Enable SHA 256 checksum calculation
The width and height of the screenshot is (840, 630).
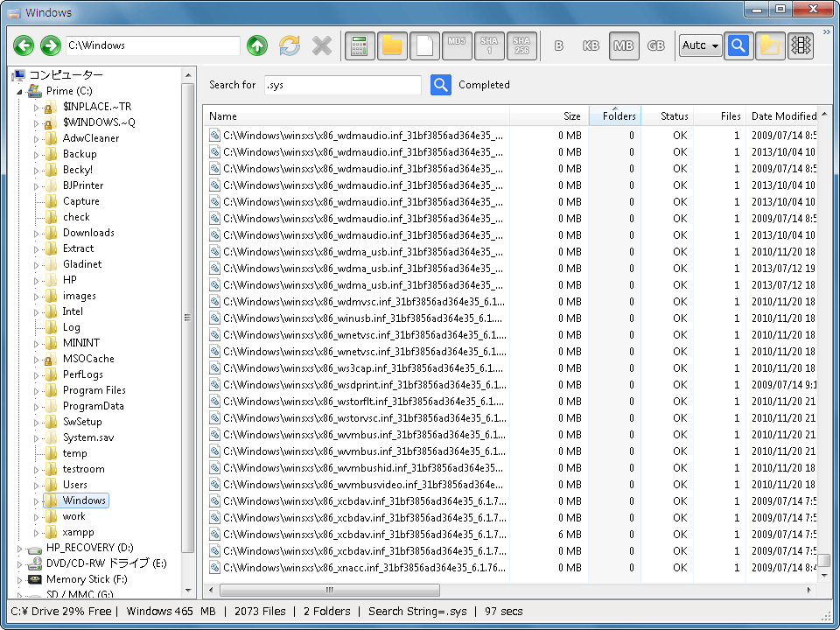[x=521, y=45]
